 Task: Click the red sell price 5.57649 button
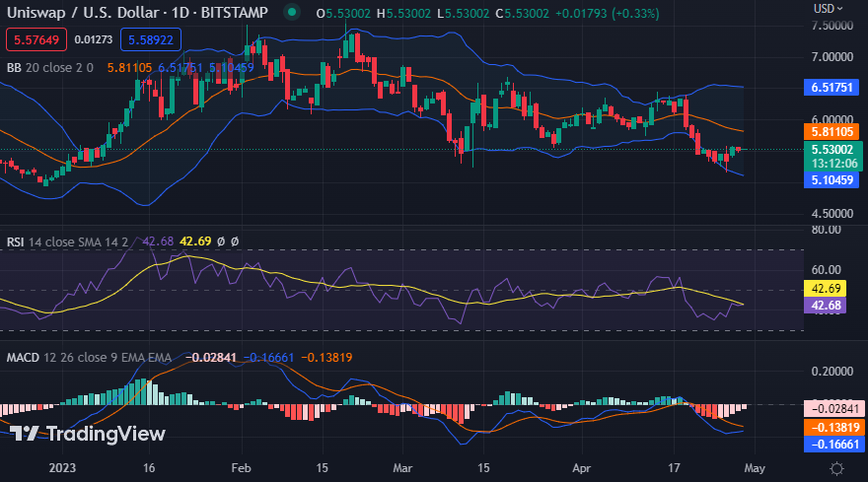coord(36,39)
